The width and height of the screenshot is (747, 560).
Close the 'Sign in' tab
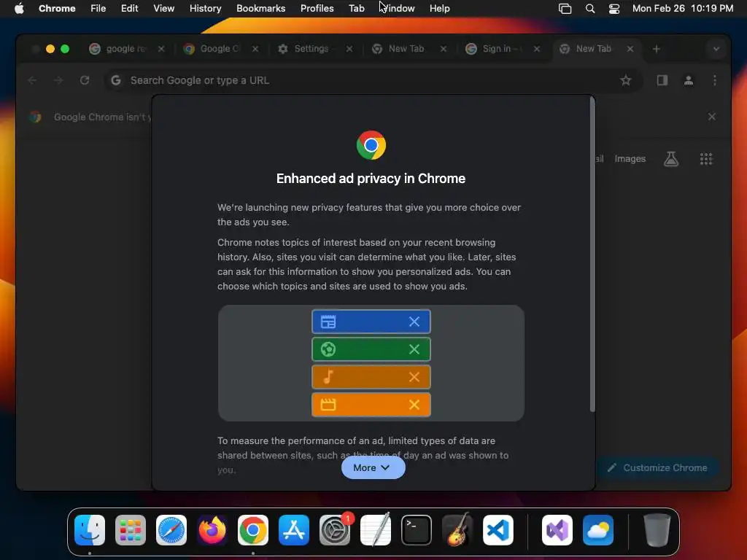pyautogui.click(x=537, y=49)
